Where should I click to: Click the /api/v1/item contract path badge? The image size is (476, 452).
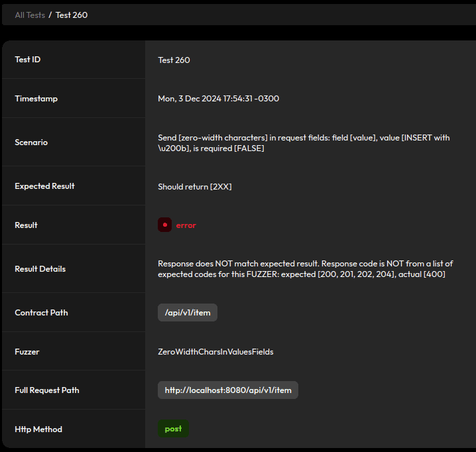pyautogui.click(x=188, y=313)
